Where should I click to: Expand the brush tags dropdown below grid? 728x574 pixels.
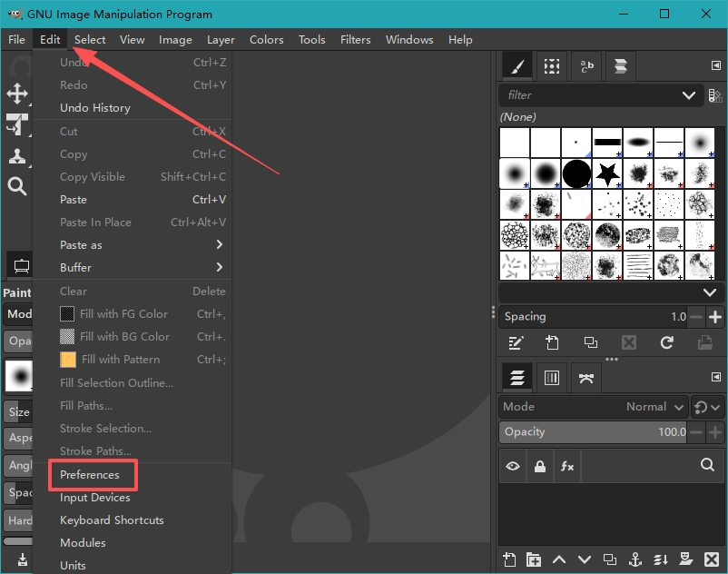coord(709,292)
